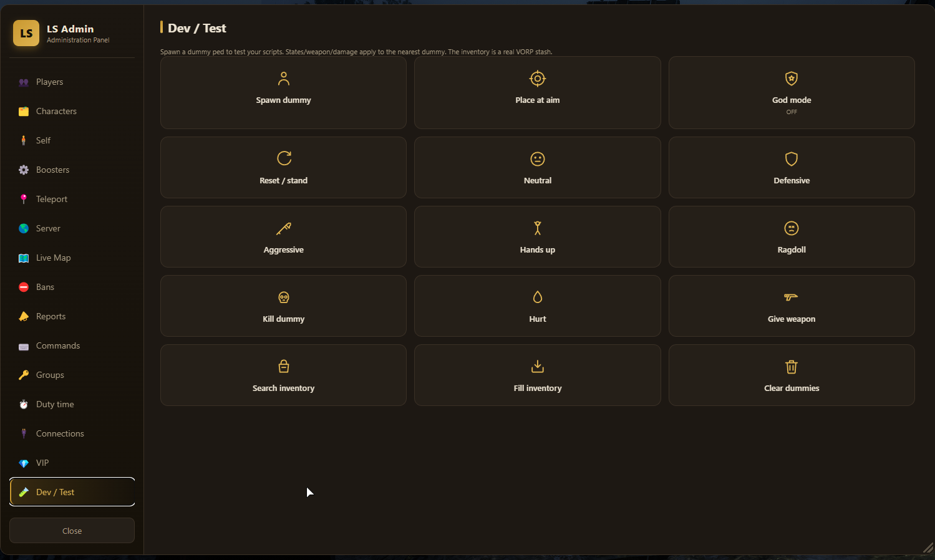
Task: Click the Aggressive sword icon
Action: (x=284, y=228)
